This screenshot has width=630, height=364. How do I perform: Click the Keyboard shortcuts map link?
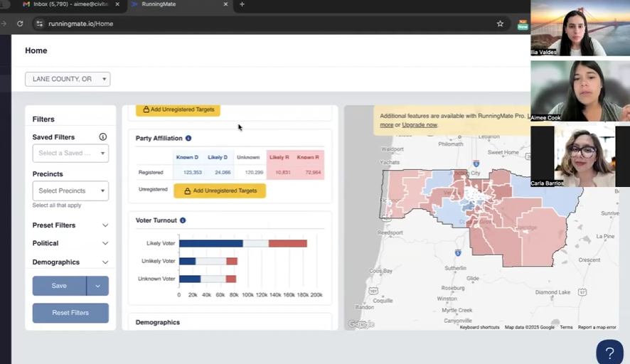point(479,328)
